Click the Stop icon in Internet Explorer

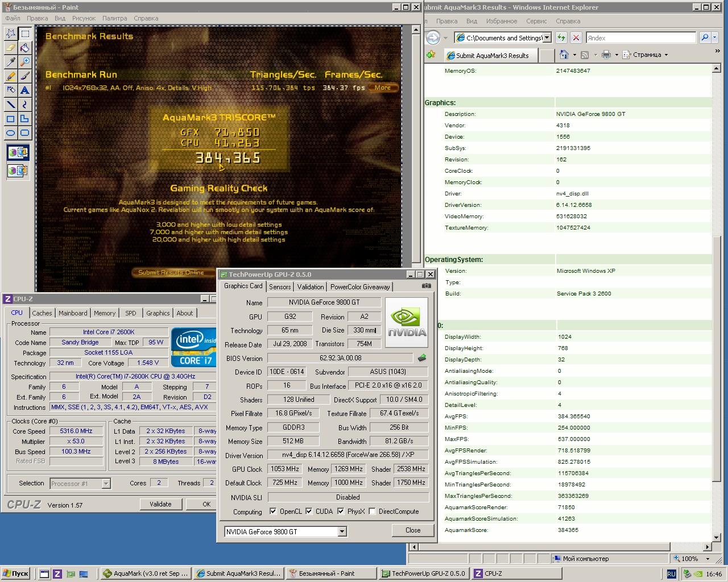click(x=576, y=38)
